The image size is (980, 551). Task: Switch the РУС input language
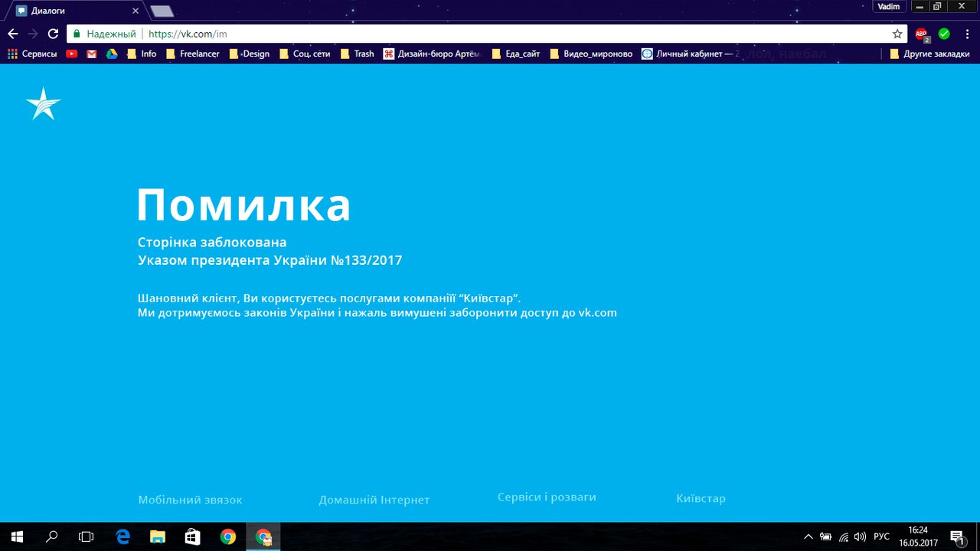tap(882, 536)
